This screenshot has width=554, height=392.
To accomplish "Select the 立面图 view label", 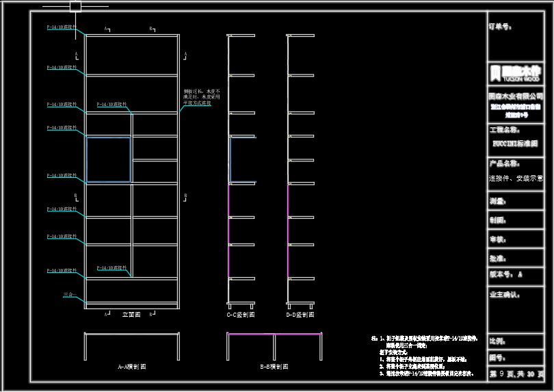I will (x=131, y=315).
